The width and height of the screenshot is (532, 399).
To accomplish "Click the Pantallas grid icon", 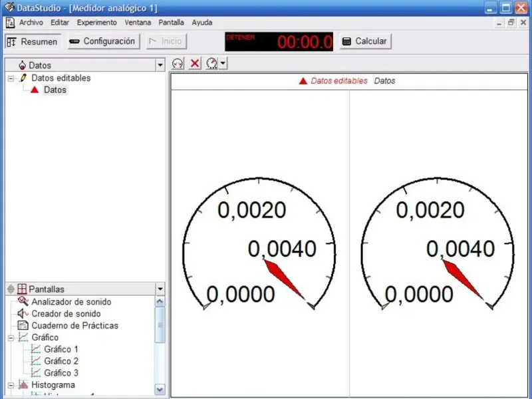I will click(x=22, y=289).
